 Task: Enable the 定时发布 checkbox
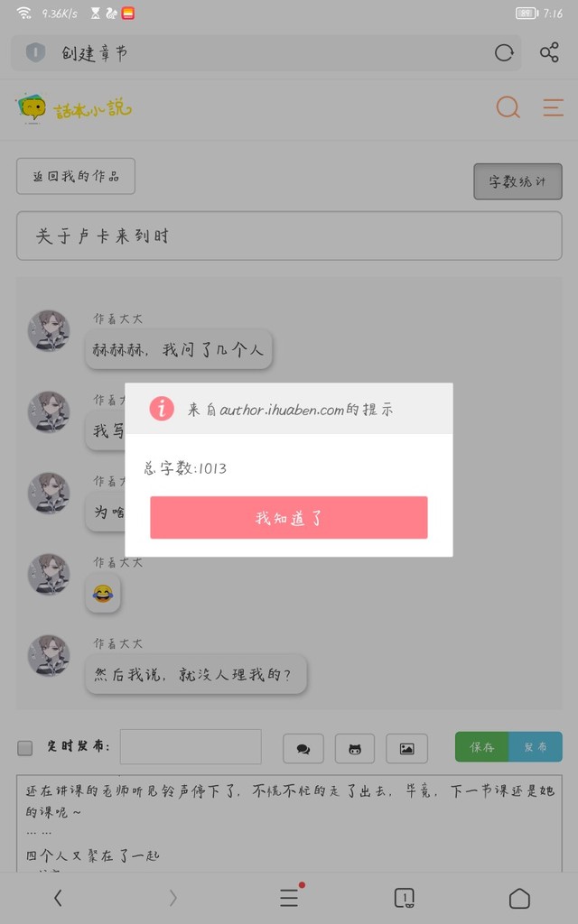(x=24, y=748)
